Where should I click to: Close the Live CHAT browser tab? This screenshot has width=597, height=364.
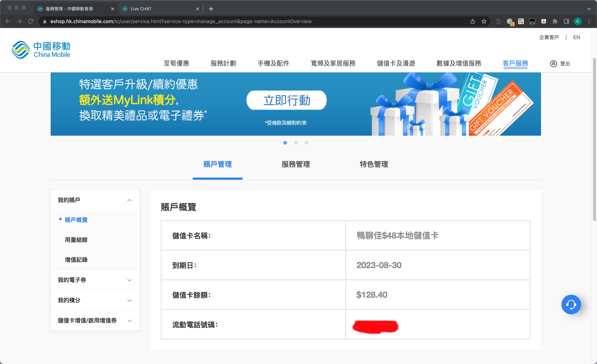pos(197,9)
